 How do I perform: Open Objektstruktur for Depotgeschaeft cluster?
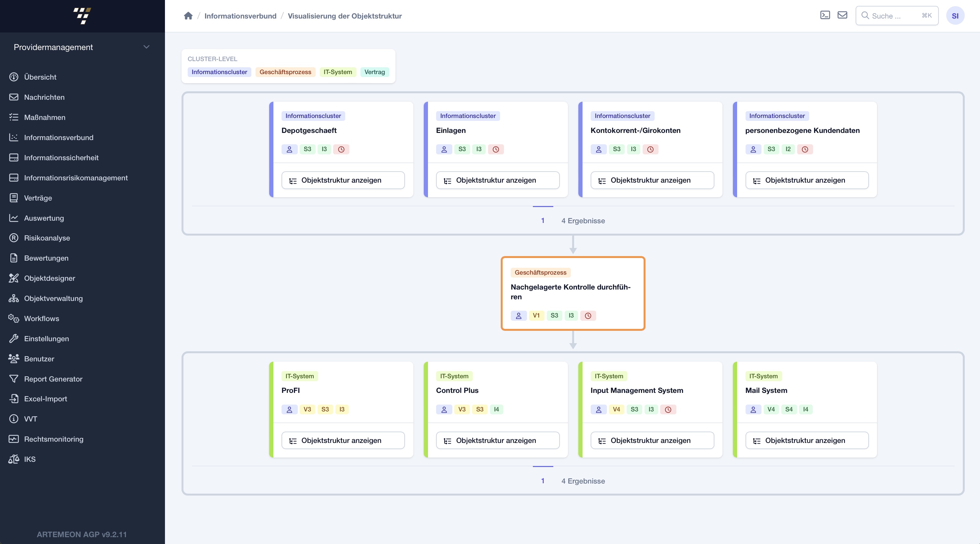tap(343, 180)
